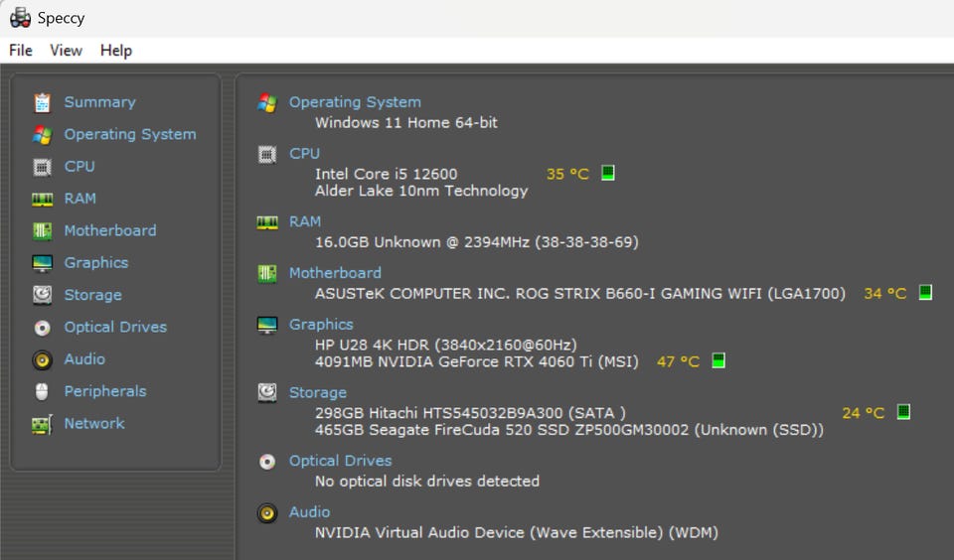
Task: Click the CPU temperature value 35 °C
Action: 567,174
